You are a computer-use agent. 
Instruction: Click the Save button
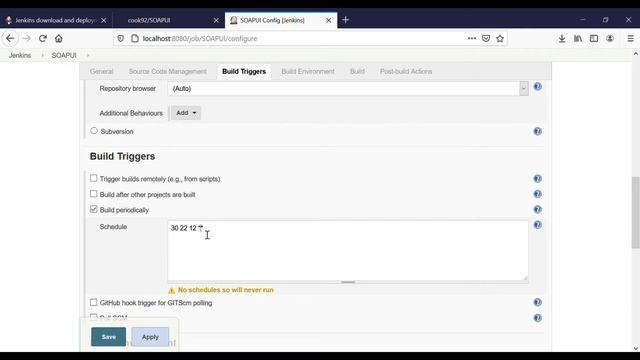pos(109,337)
